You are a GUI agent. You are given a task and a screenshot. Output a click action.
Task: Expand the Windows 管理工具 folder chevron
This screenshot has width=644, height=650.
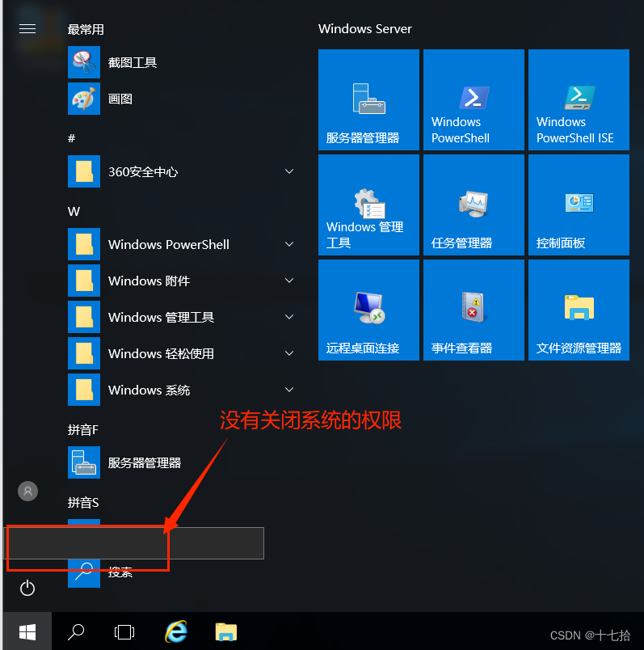[x=289, y=317]
